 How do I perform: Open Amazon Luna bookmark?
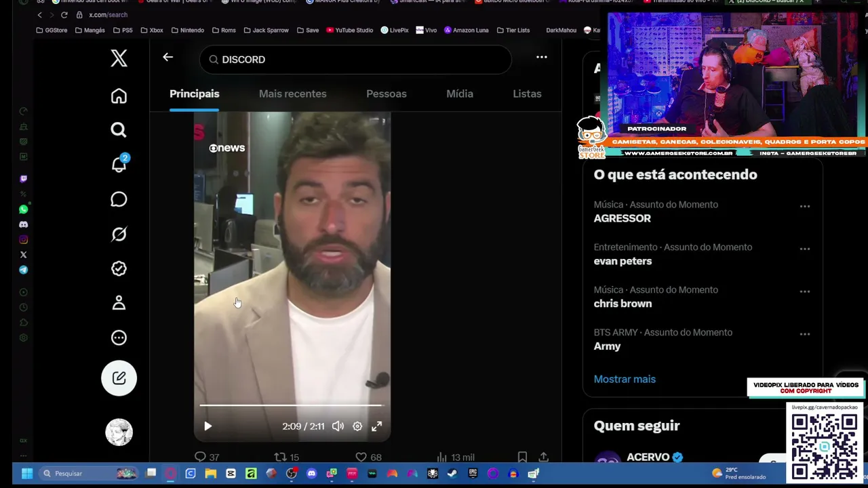coord(466,30)
